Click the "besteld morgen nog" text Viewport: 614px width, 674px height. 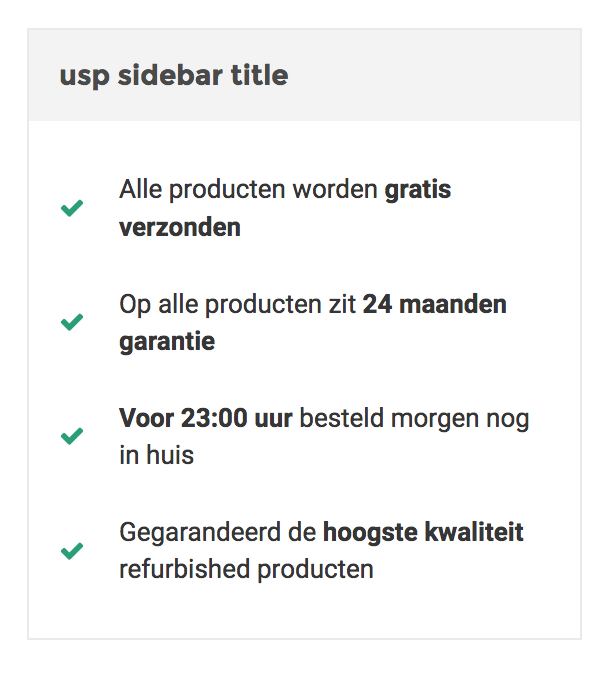click(x=414, y=419)
